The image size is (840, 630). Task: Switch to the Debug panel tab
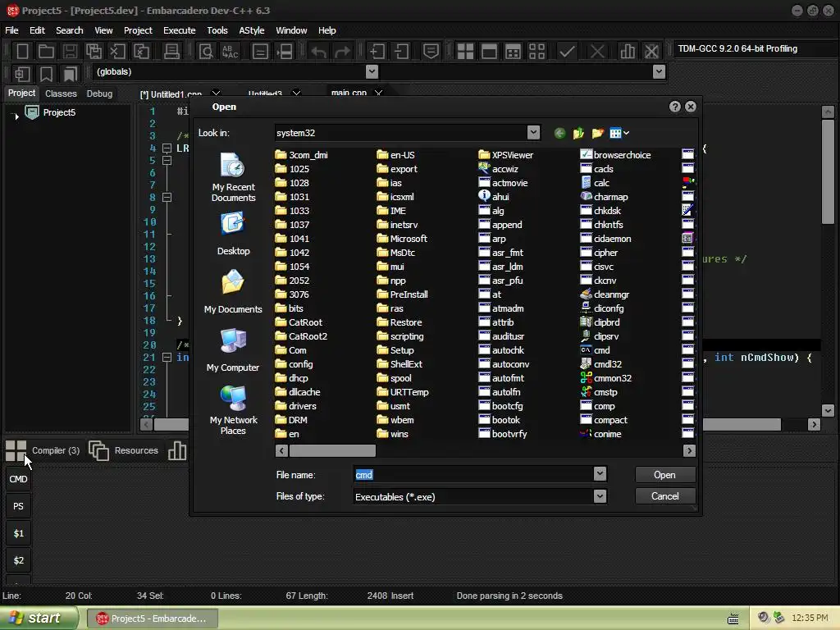[x=99, y=94]
